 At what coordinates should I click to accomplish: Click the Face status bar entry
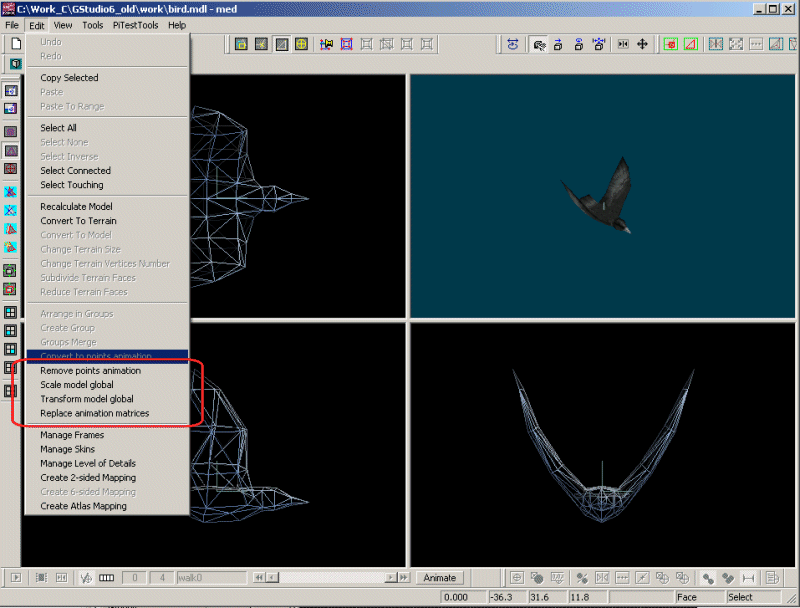tap(699, 597)
